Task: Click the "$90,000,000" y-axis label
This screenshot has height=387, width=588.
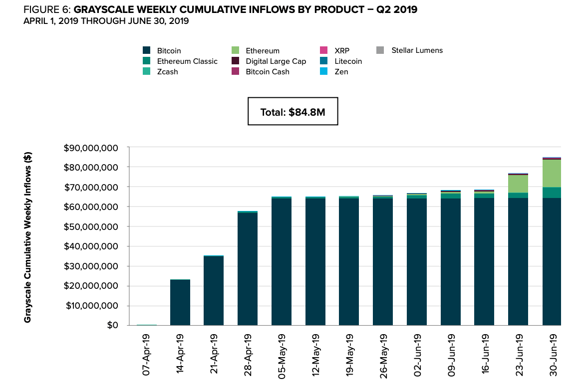Action: coord(91,148)
